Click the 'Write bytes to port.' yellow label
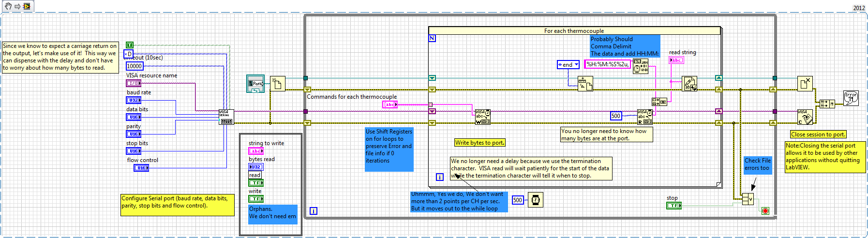 479,142
